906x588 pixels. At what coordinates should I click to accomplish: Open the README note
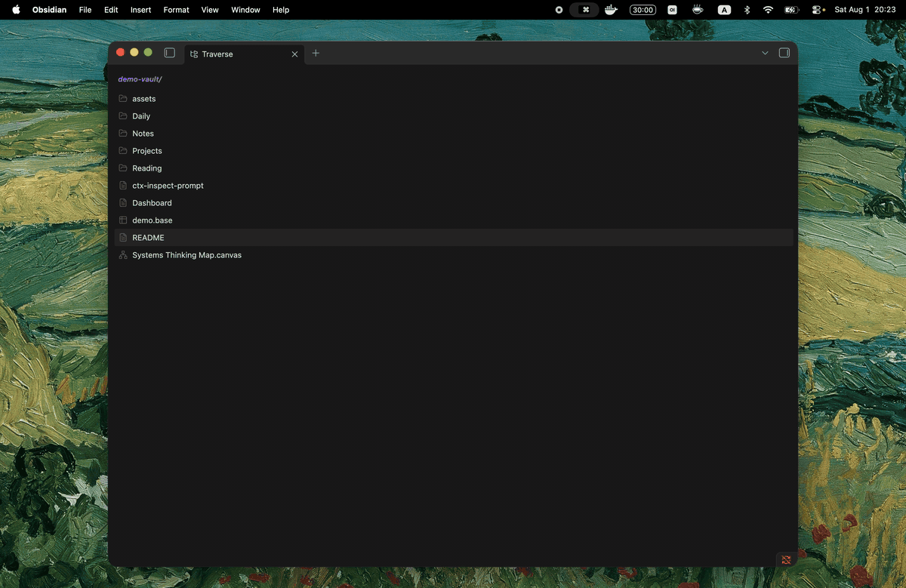click(454, 238)
